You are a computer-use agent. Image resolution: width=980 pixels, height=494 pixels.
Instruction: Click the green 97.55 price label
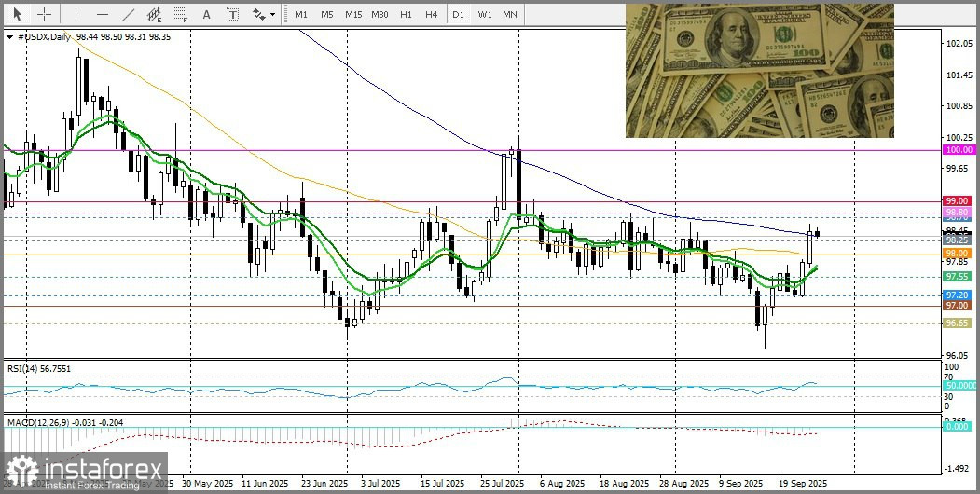coord(959,276)
